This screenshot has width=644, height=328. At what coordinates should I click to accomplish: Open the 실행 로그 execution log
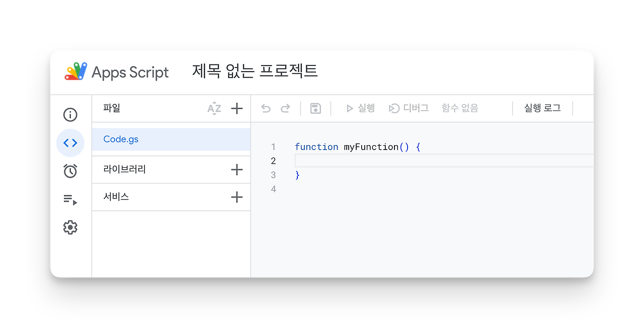point(542,108)
